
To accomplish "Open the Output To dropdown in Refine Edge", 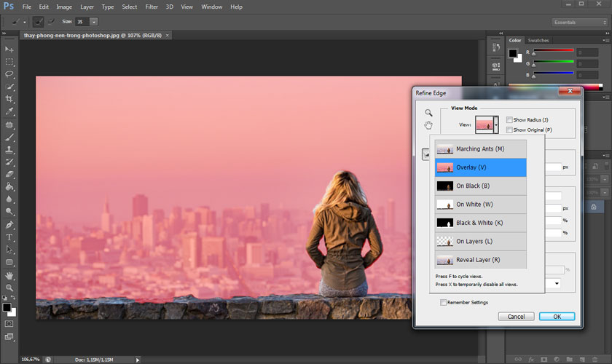I will (x=557, y=283).
